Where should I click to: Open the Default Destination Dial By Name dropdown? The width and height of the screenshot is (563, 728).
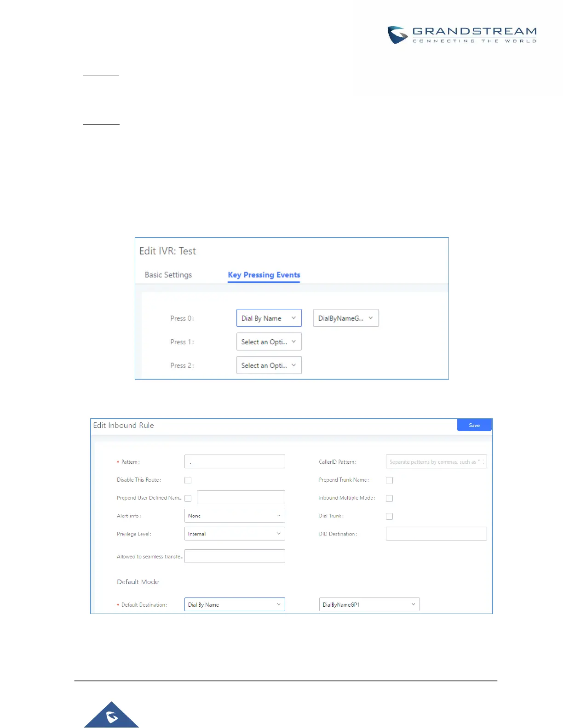coord(235,604)
